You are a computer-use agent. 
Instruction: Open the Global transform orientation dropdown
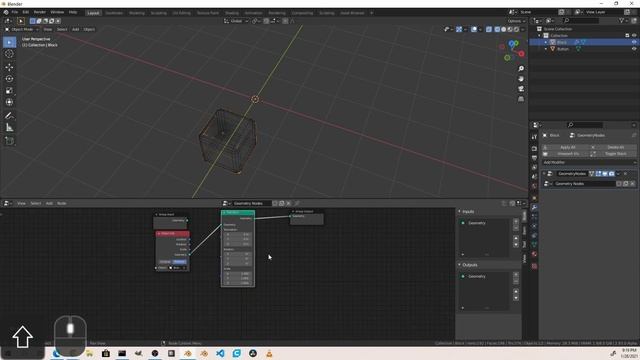236,21
